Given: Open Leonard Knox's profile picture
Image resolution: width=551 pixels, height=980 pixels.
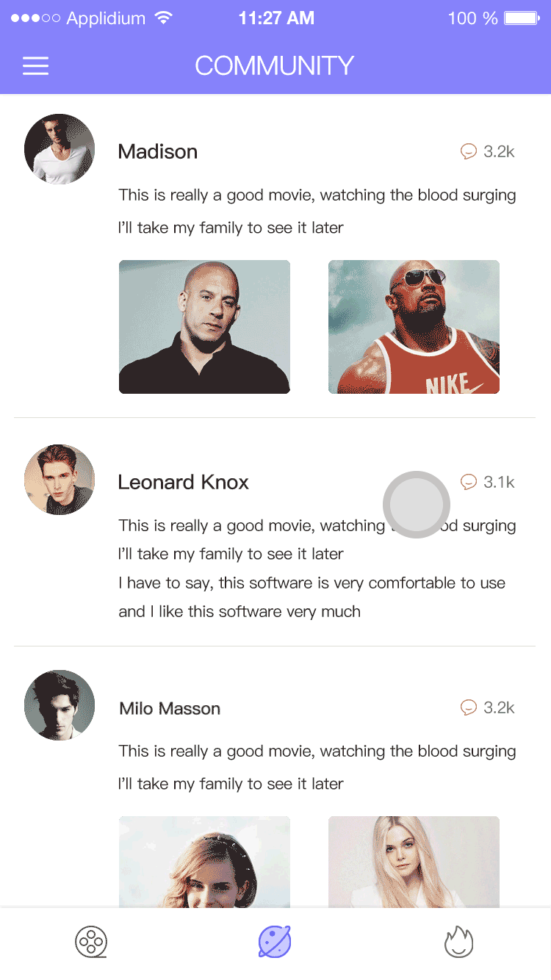Looking at the screenshot, I should point(60,480).
